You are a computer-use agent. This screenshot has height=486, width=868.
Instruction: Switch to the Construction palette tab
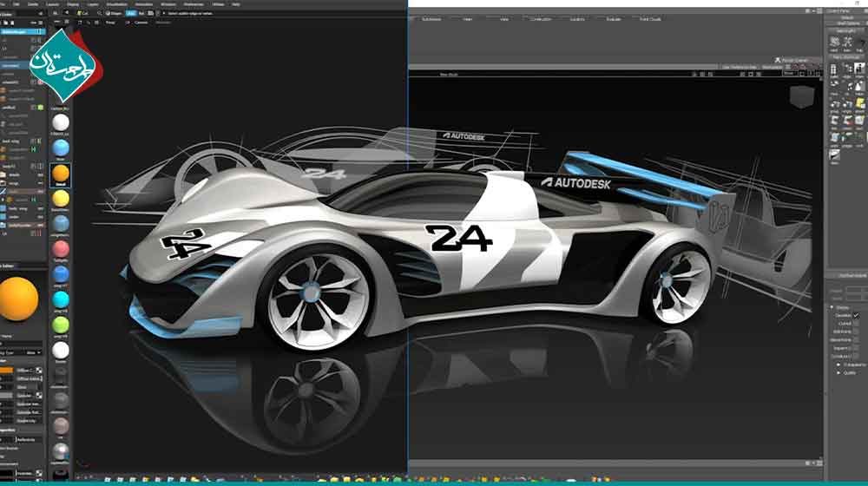[540, 19]
